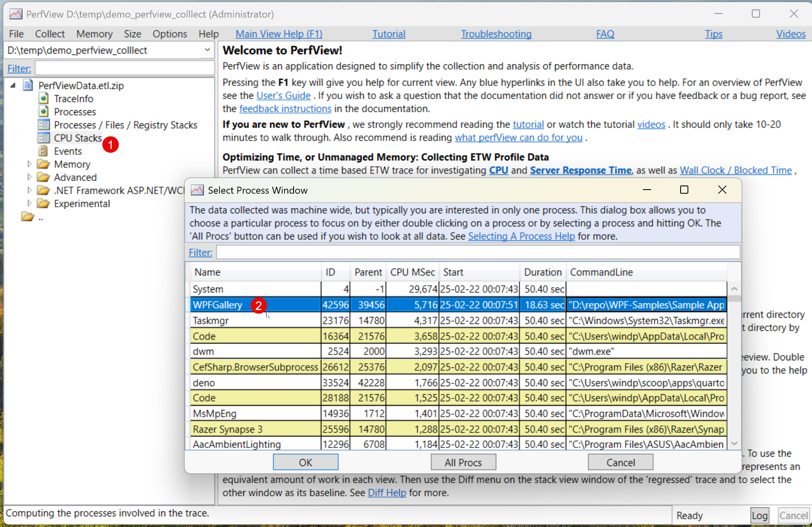Viewport: 812px width, 527px height.
Task: Sort by the CPU MSec column header
Action: point(413,272)
